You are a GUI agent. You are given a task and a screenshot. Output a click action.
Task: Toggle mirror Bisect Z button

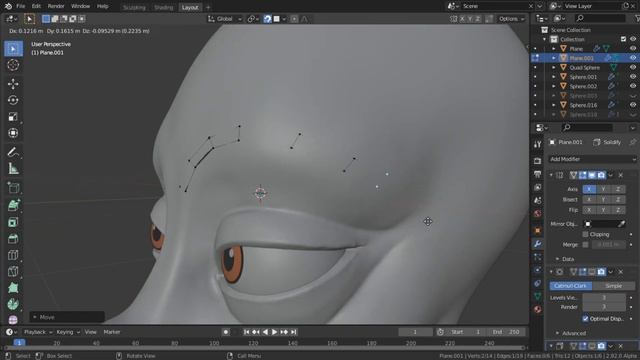618,200
